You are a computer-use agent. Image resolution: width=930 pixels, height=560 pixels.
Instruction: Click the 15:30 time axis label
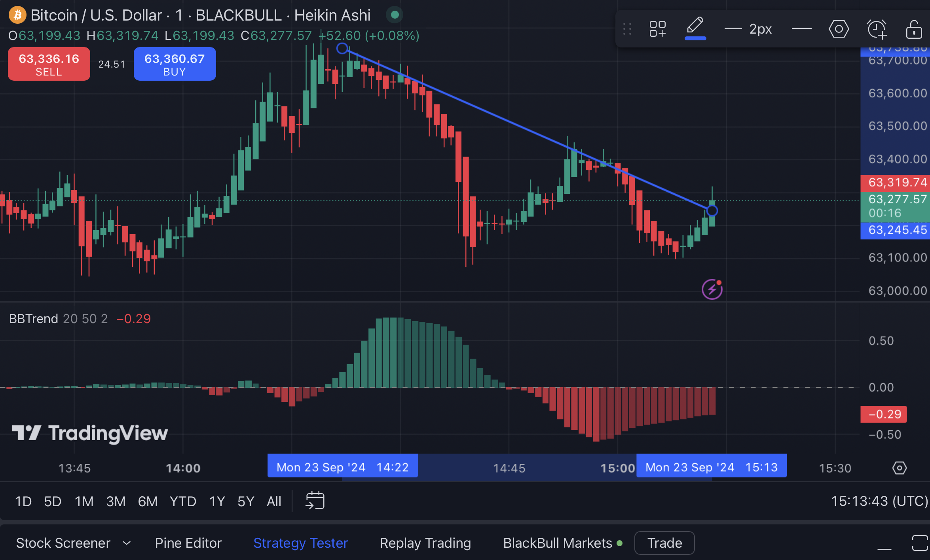835,468
